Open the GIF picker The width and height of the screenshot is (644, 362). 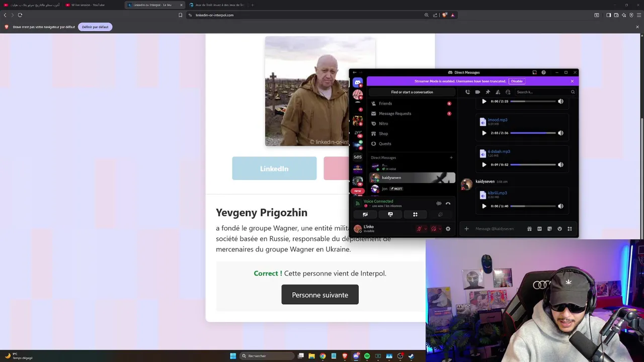click(x=539, y=229)
